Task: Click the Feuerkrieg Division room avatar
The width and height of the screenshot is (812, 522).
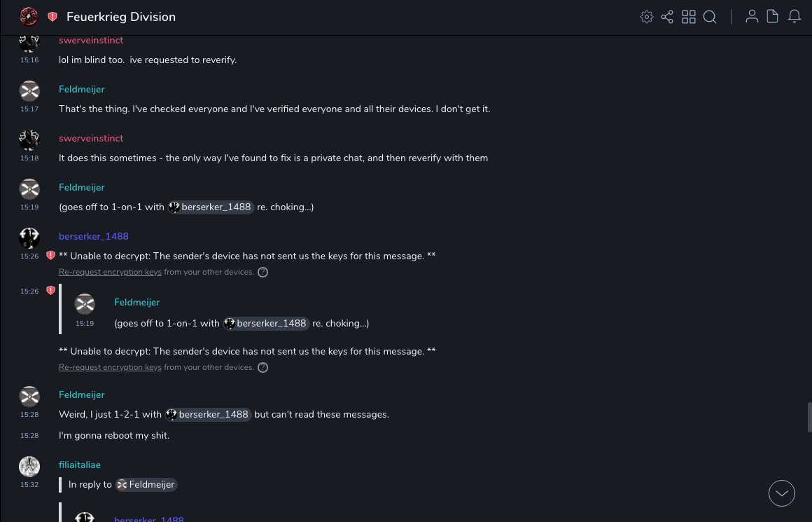Action: [x=29, y=17]
